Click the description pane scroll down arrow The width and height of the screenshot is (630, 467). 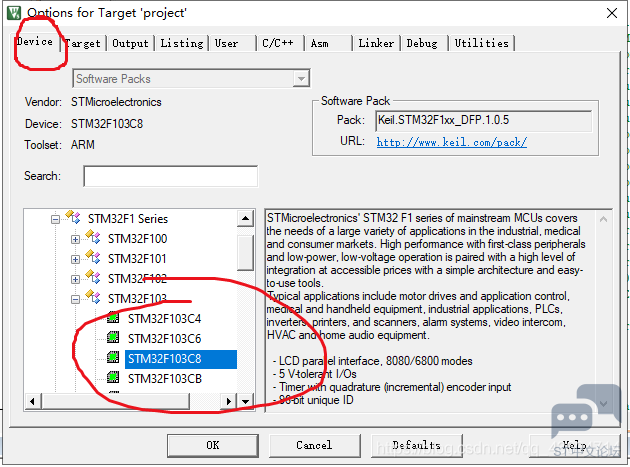point(603,403)
